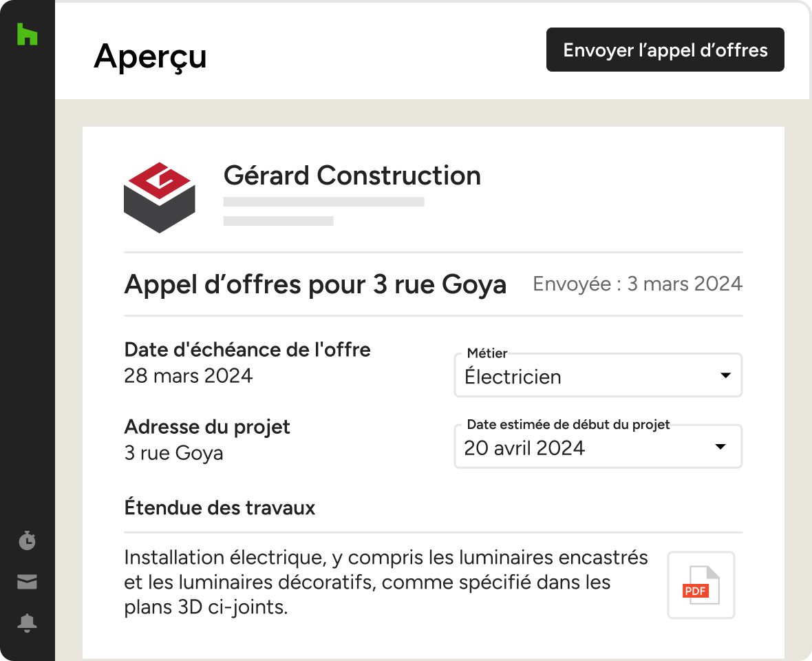Open the timer icon in the sidebar
Viewport: 812px width, 661px height.
[27, 541]
